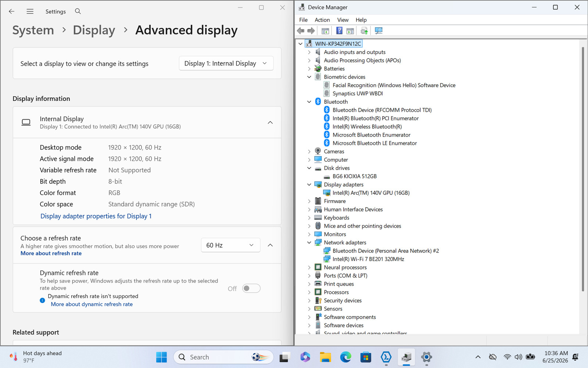The width and height of the screenshot is (588, 368).
Task: Collapse the WIN-KP342F9N12C root node
Action: (301, 44)
